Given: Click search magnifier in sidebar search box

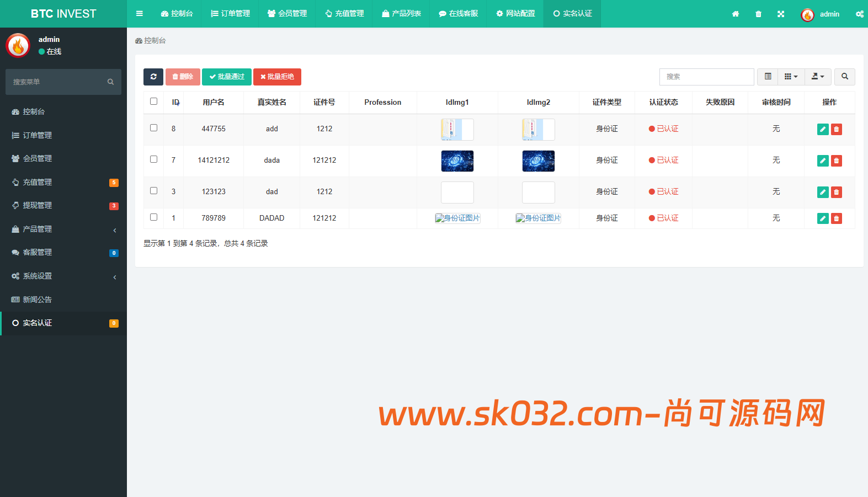Looking at the screenshot, I should tap(110, 82).
